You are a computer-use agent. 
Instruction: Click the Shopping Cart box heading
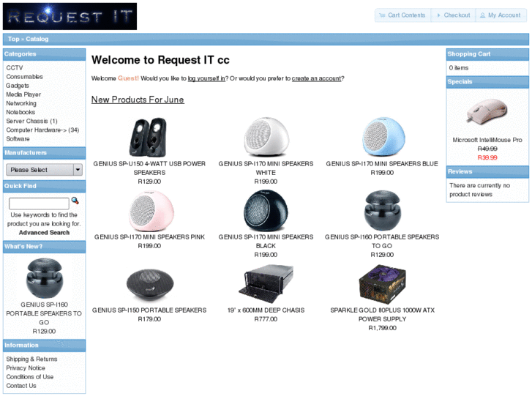point(487,54)
